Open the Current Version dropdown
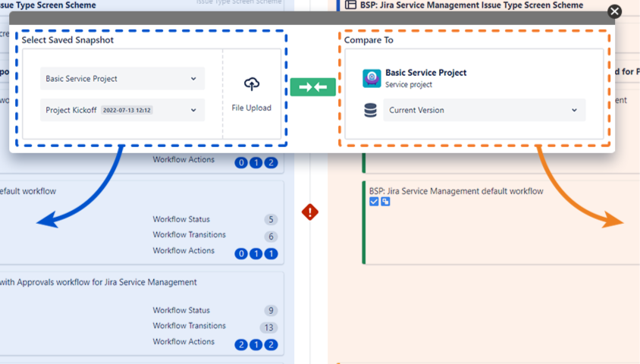 (x=484, y=110)
